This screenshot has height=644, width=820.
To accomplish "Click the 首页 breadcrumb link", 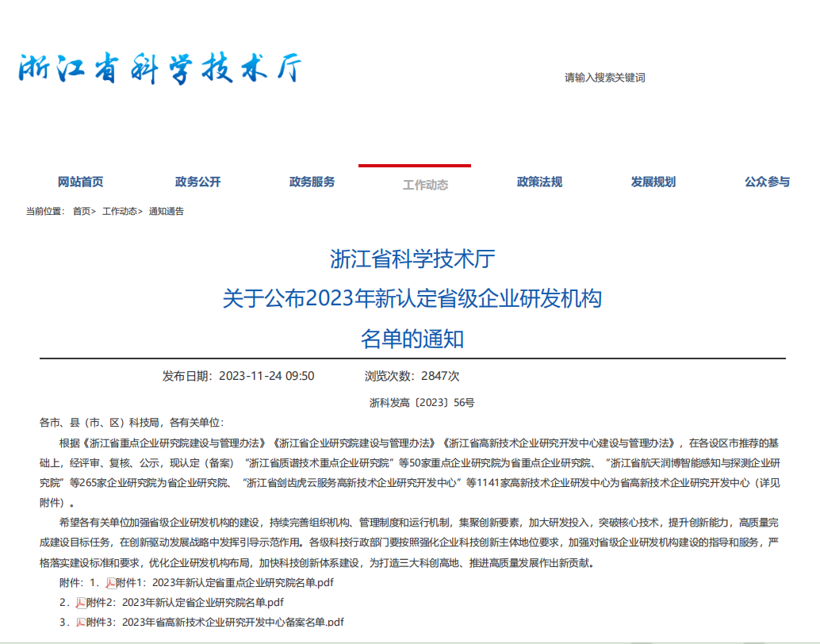I will tap(82, 211).
